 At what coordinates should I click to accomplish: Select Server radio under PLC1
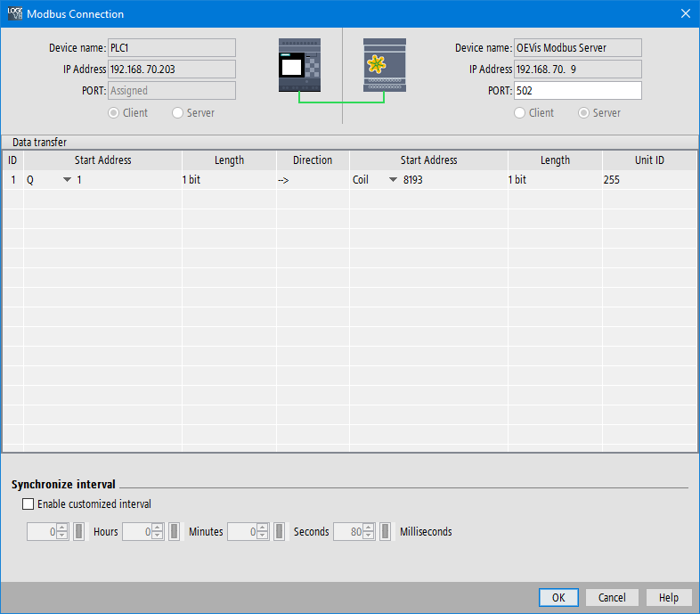tap(178, 113)
